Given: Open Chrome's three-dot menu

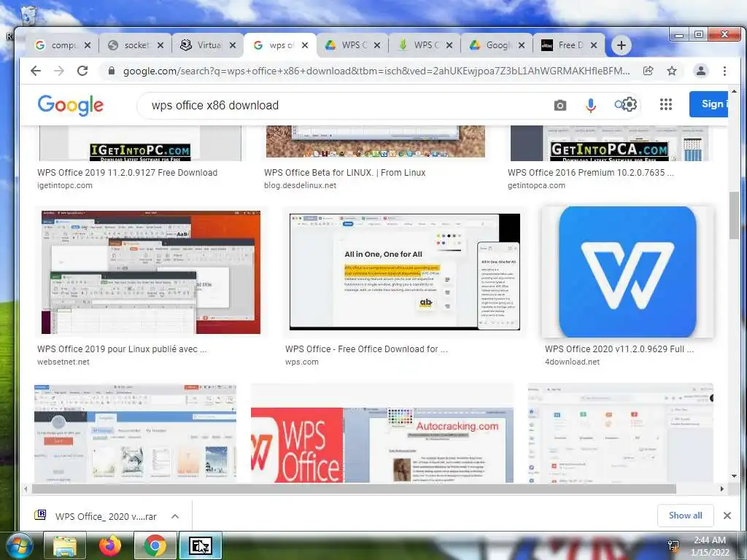Looking at the screenshot, I should click(724, 71).
